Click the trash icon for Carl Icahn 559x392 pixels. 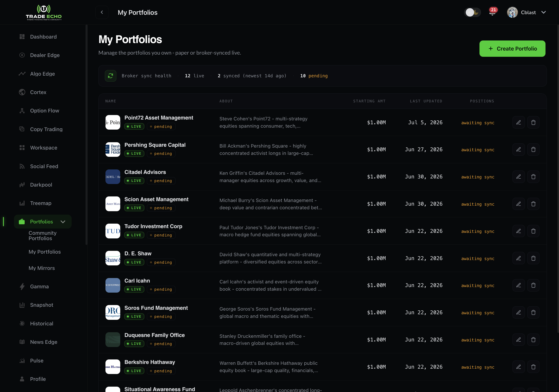(533, 285)
